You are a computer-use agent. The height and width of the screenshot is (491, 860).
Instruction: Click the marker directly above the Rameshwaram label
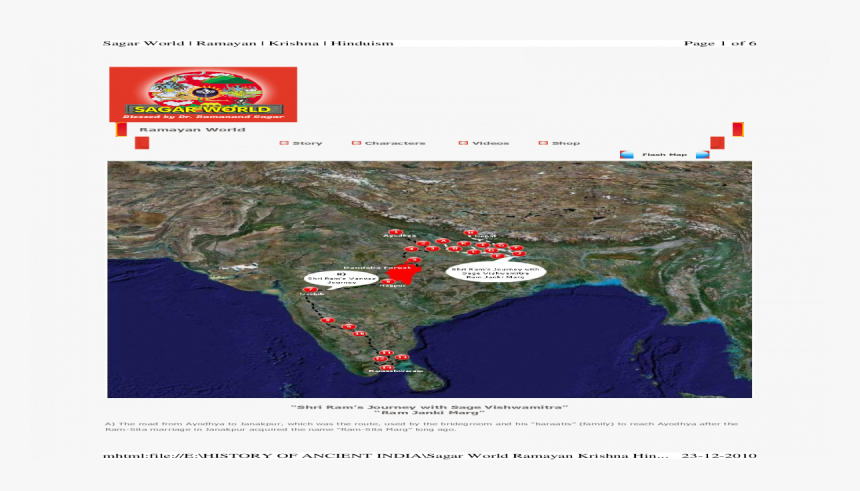(387, 368)
